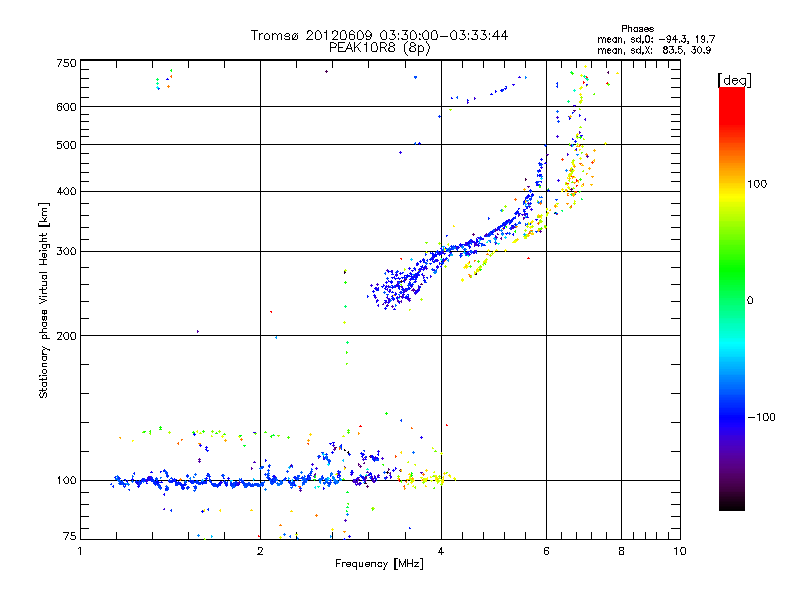Viewport: 800px width, 600px height.
Task: Click the x-axis '10' tick label
Action: pyautogui.click(x=680, y=551)
